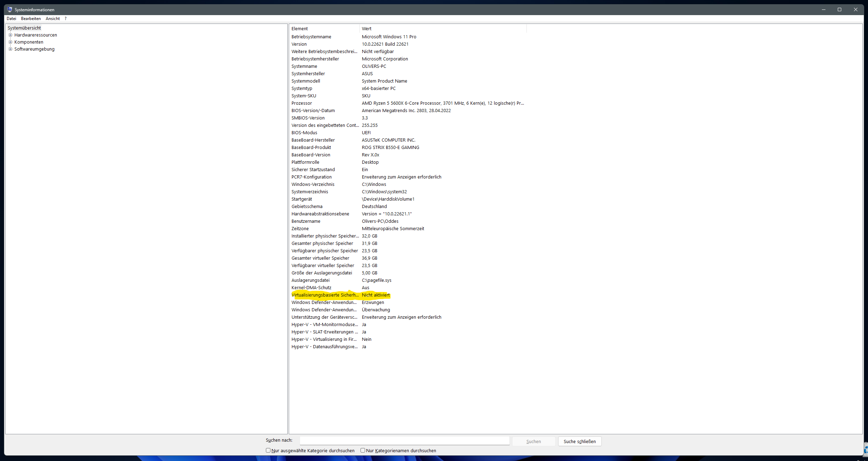
Task: Minimize the Systeminformationen window
Action: click(823, 9)
